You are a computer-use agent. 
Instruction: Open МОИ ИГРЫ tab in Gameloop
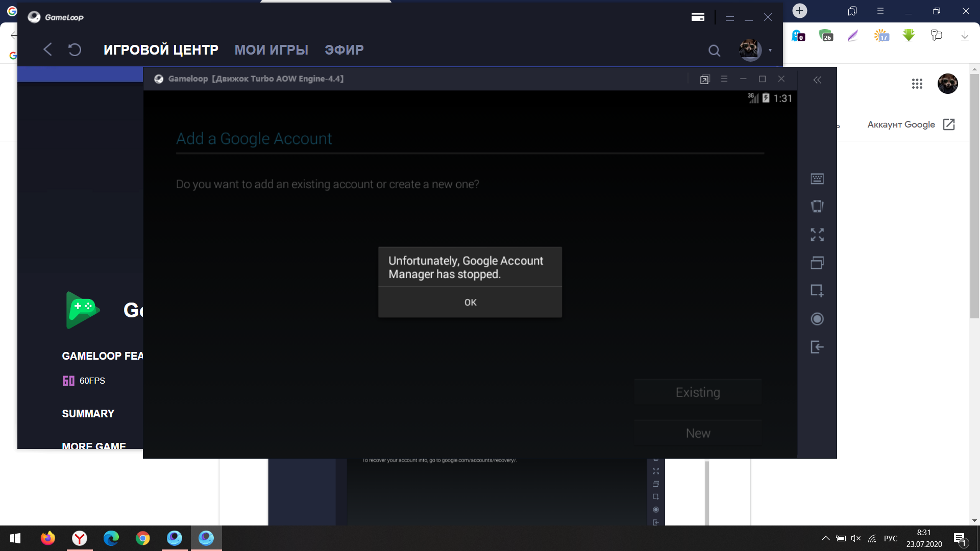271,49
